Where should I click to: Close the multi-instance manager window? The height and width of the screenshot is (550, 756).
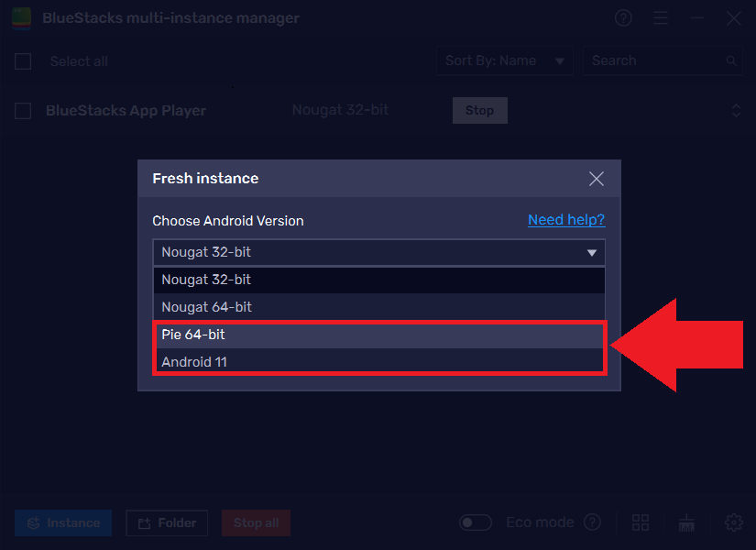pos(734,18)
